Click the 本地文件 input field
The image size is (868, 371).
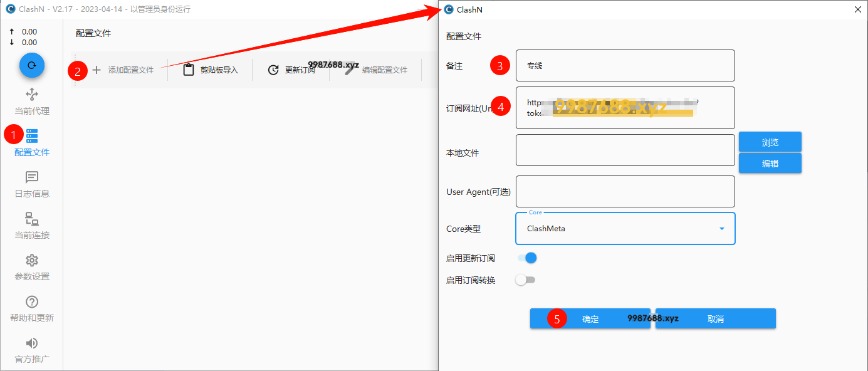[x=625, y=150]
